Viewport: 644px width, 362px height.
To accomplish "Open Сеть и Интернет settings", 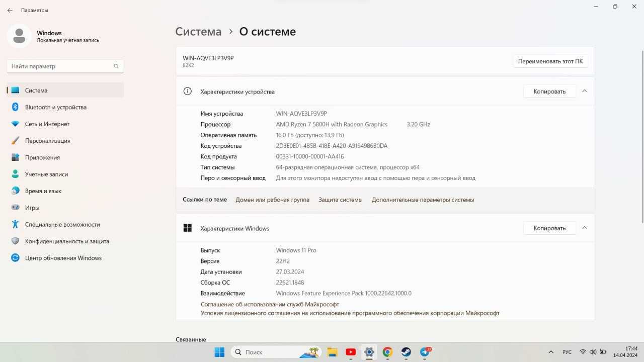I will click(x=65, y=124).
